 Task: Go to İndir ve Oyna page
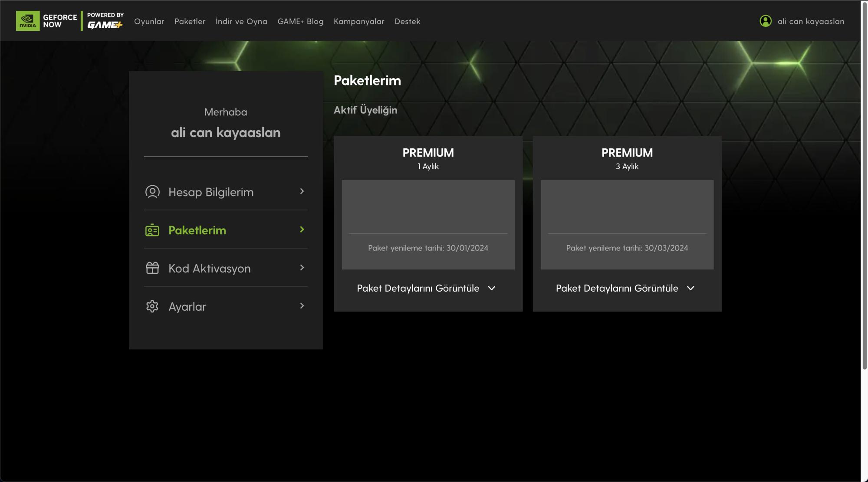tap(241, 21)
